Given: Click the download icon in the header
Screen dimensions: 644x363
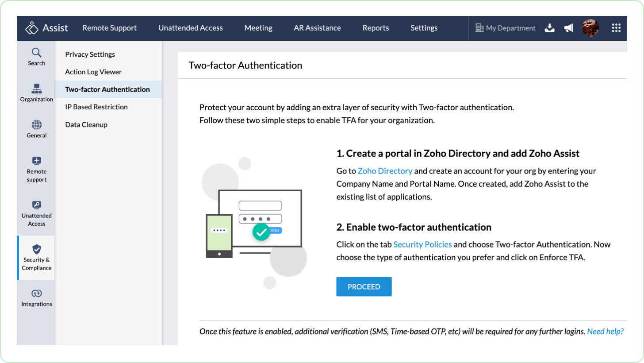Looking at the screenshot, I should pos(549,28).
